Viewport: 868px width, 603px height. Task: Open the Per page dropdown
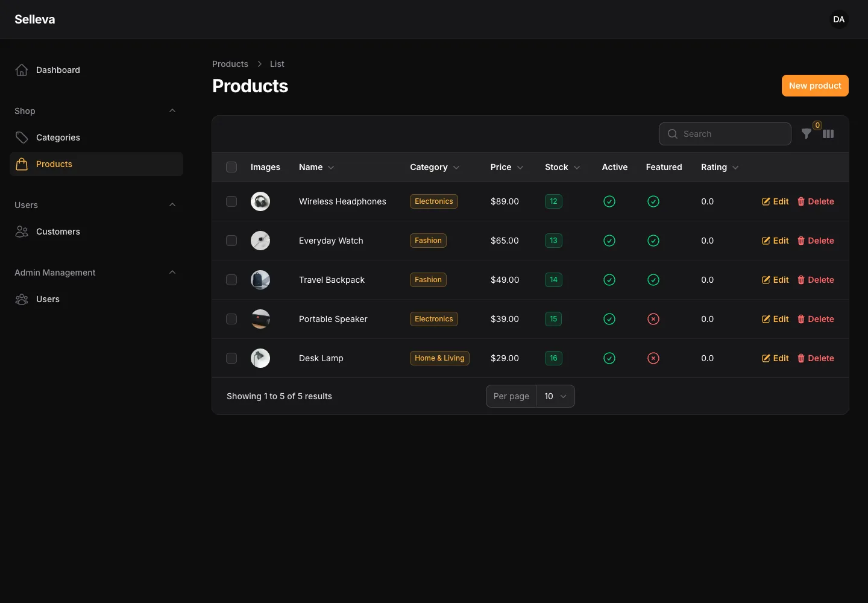555,396
